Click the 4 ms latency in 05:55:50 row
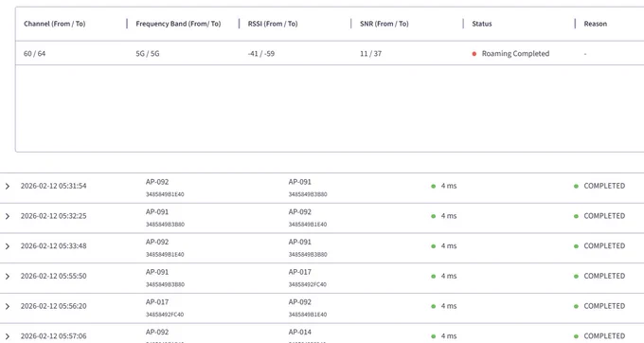The width and height of the screenshot is (644, 343). pos(449,276)
